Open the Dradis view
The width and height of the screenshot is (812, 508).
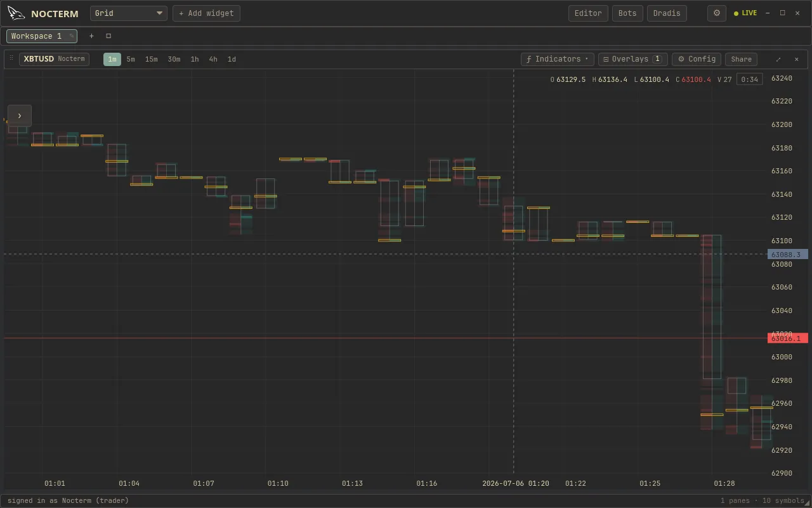tap(667, 13)
